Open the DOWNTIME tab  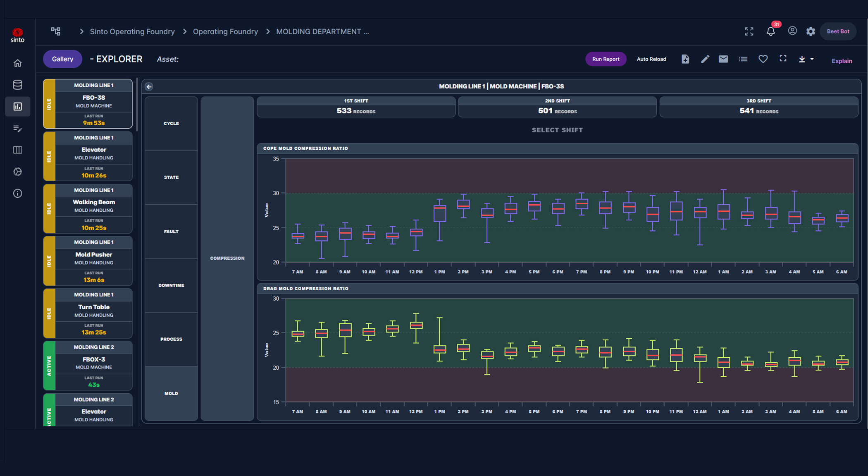171,285
